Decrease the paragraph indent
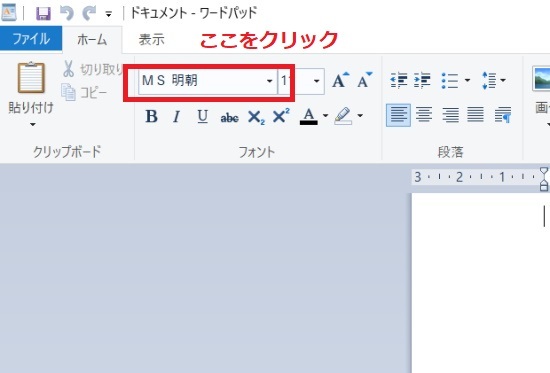This screenshot has height=373, width=550. click(399, 80)
